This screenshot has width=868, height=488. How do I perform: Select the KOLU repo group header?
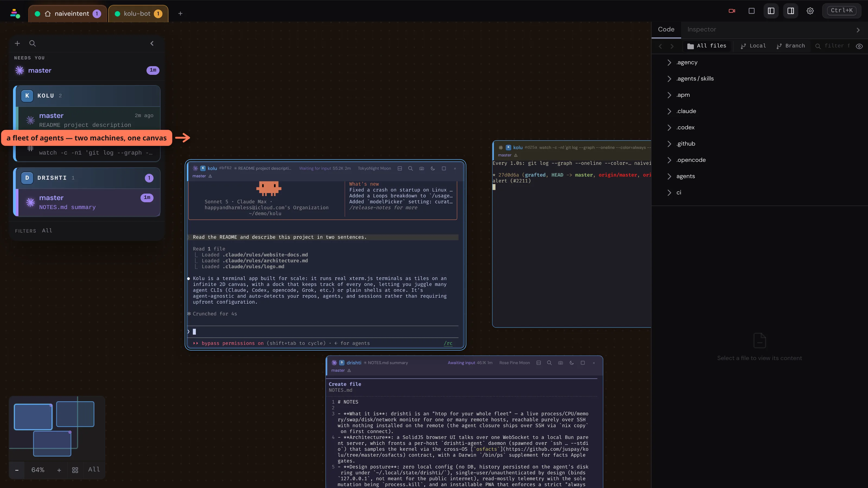point(87,96)
